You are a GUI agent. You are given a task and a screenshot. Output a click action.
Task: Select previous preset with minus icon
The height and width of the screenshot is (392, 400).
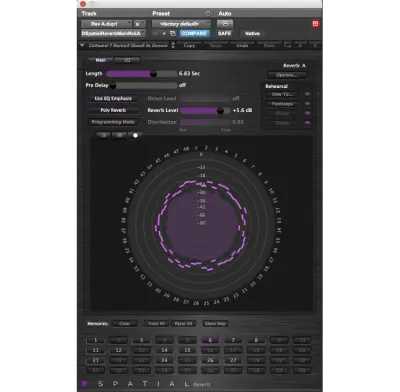tap(155, 33)
